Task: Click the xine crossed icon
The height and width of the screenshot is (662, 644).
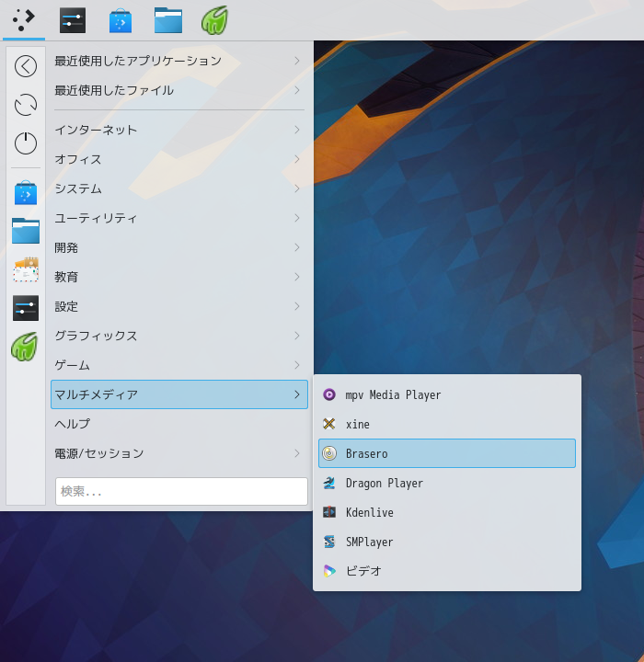Action: tap(329, 424)
